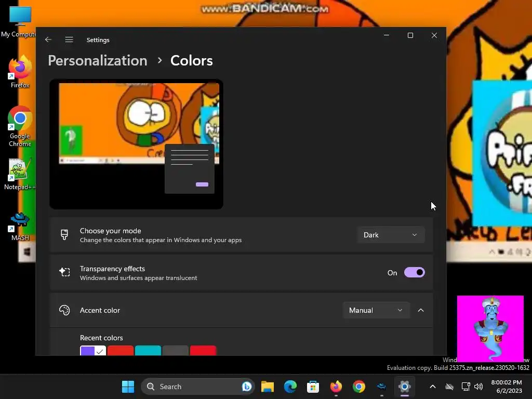532x399 pixels.
Task: Select the teal recent color swatch
Action: 148,351
